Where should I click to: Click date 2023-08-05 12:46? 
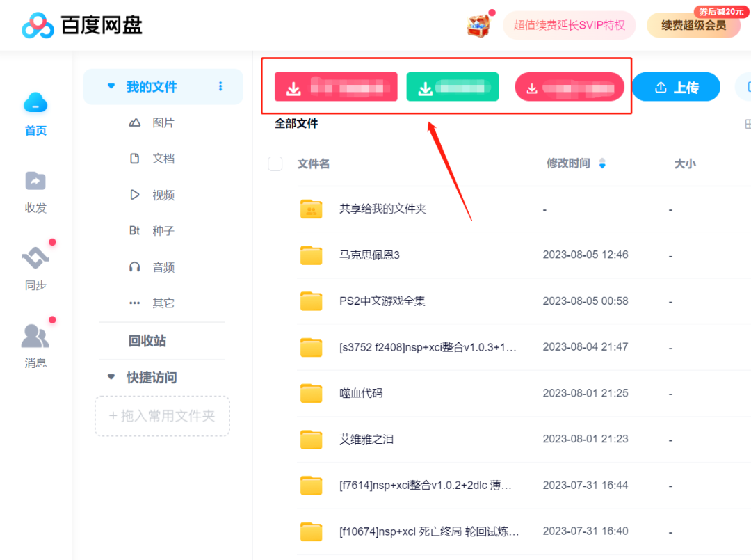(586, 255)
